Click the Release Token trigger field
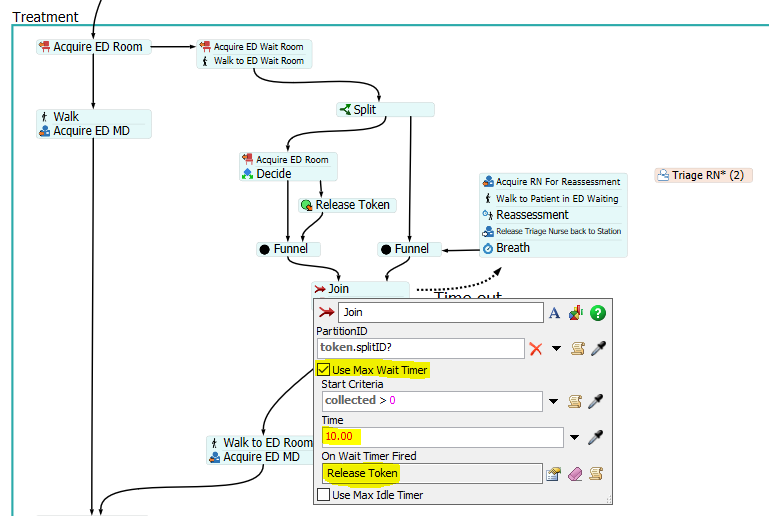Screen dimensions: 769x516 432,473
